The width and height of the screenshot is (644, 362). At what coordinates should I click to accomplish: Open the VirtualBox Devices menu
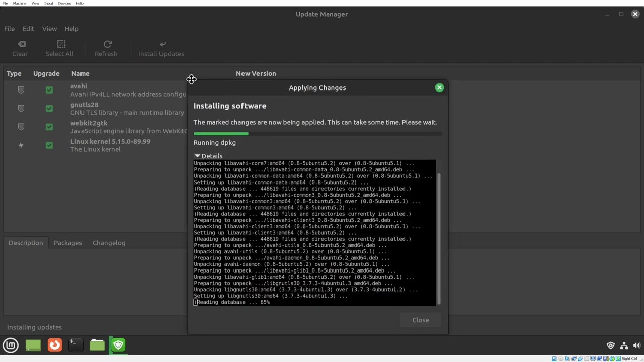pyautogui.click(x=64, y=3)
